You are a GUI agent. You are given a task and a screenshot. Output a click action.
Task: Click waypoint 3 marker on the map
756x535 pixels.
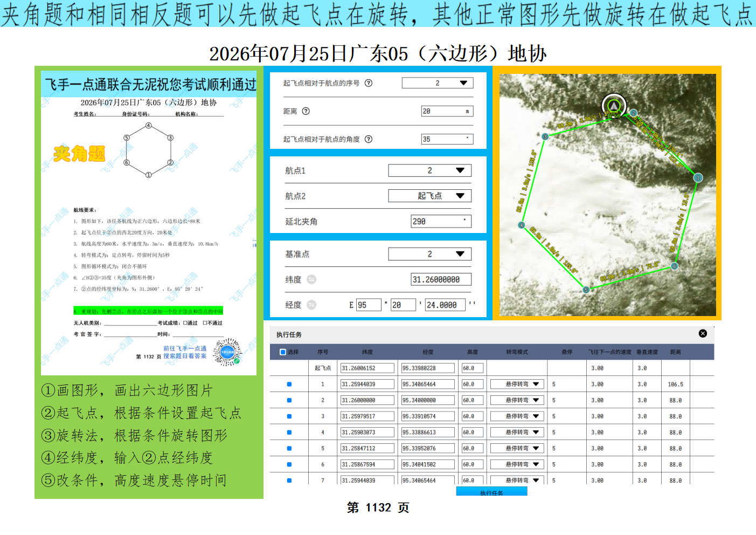pos(545,137)
